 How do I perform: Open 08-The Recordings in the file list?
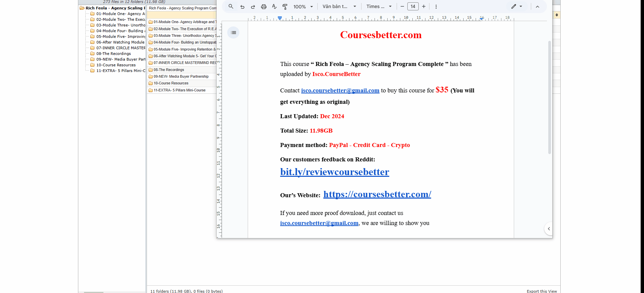click(166, 70)
